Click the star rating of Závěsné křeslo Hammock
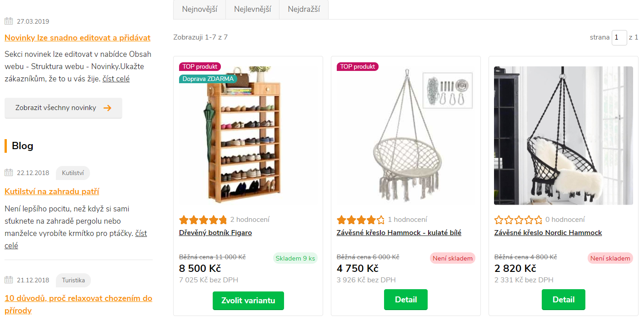This screenshot has width=644, height=321. (360, 220)
